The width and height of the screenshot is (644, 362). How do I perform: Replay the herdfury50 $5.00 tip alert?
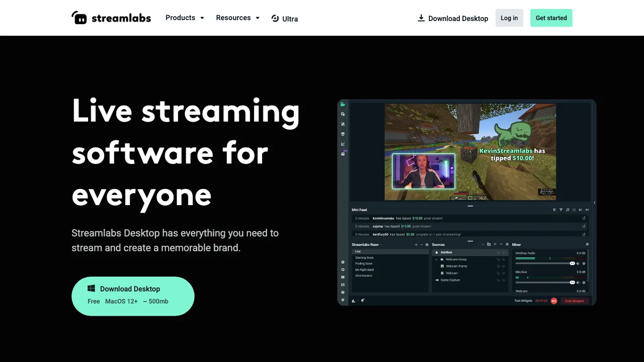(584, 234)
